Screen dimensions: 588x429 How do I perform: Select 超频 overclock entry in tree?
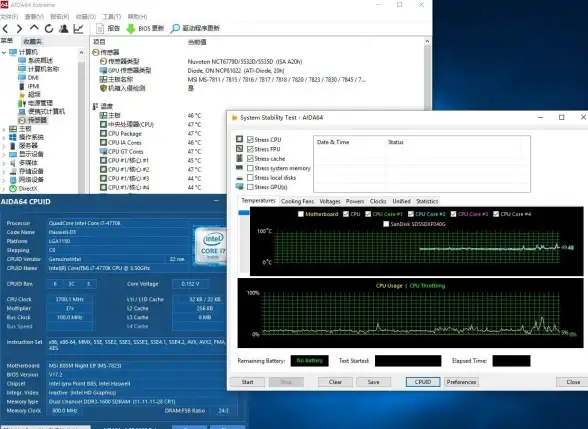coord(30,94)
